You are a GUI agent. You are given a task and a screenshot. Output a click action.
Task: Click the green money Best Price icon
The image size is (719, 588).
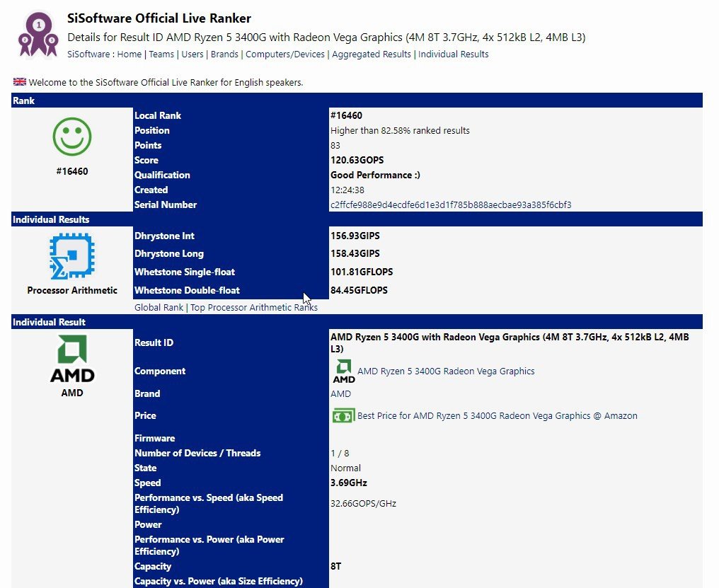(x=343, y=416)
